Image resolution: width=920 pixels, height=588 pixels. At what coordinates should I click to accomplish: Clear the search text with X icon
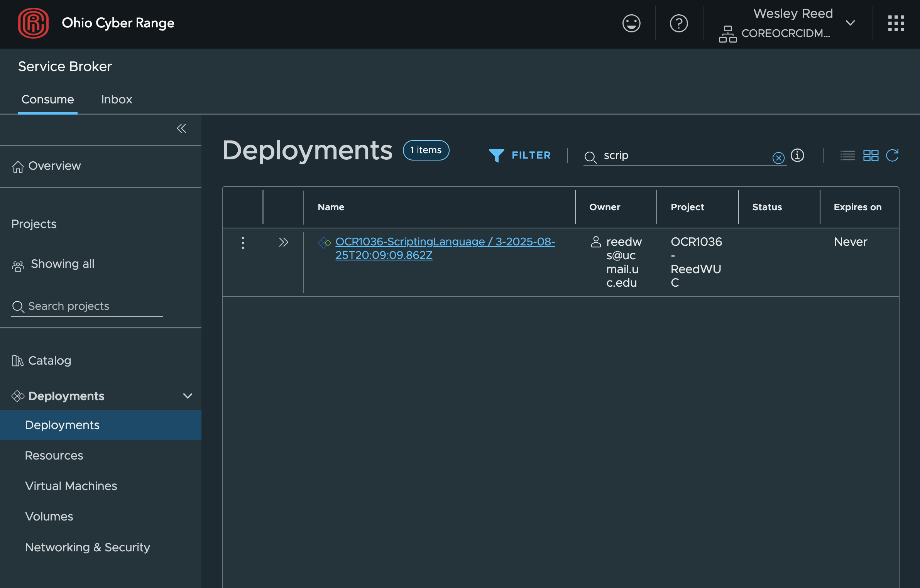(x=778, y=157)
